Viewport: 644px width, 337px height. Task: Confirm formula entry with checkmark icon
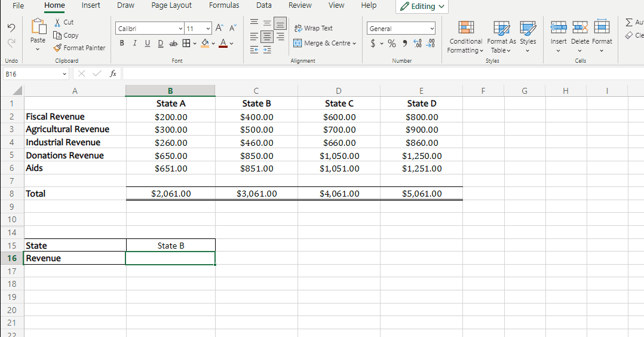[x=97, y=73]
